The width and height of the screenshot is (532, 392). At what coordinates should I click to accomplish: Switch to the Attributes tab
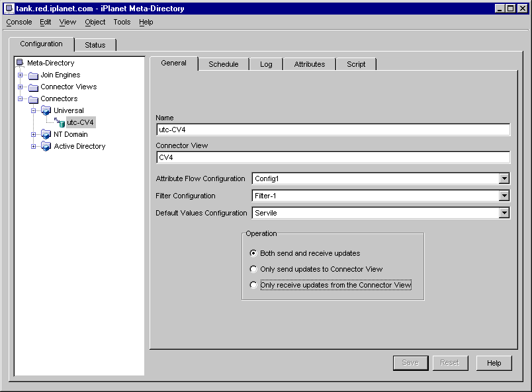point(310,64)
